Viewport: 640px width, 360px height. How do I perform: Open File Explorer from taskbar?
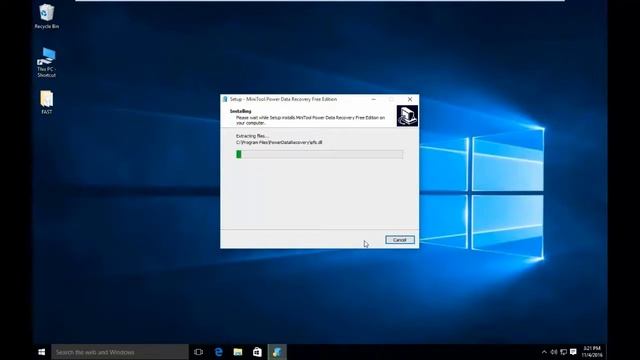tap(238, 352)
